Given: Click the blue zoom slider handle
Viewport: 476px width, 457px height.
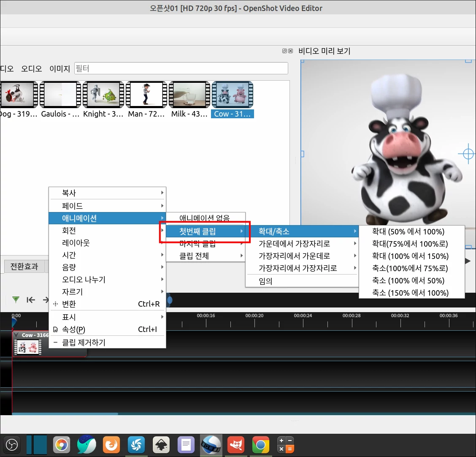Looking at the screenshot, I should pos(170,300).
